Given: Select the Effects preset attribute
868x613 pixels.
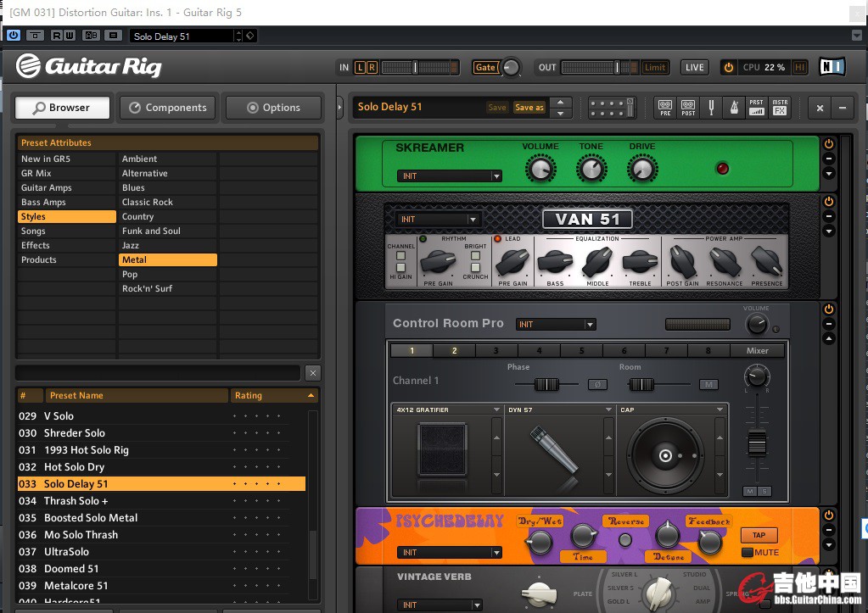Looking at the screenshot, I should click(x=66, y=245).
